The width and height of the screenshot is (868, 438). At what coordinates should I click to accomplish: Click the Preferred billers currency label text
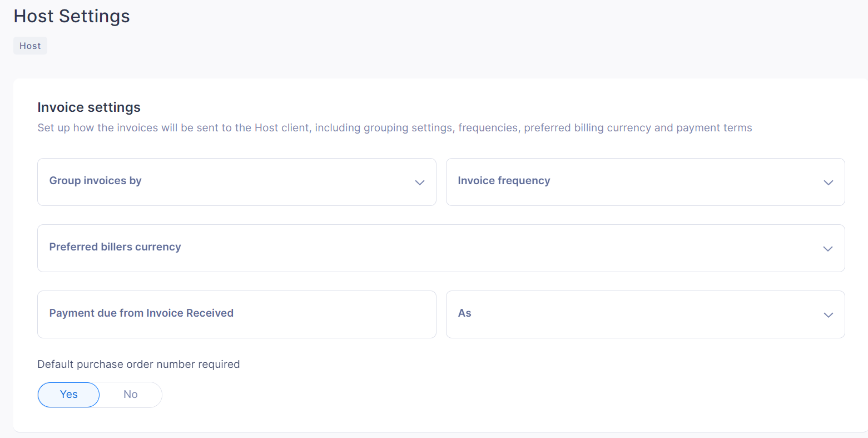[115, 247]
